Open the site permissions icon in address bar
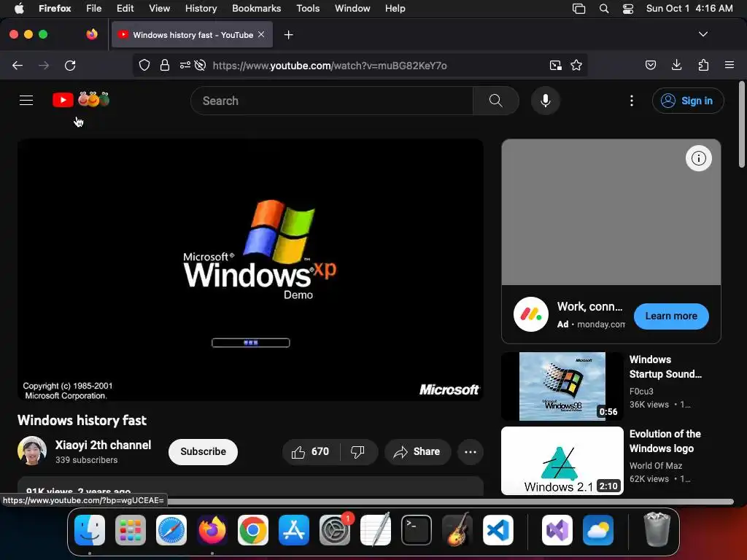 (185, 65)
